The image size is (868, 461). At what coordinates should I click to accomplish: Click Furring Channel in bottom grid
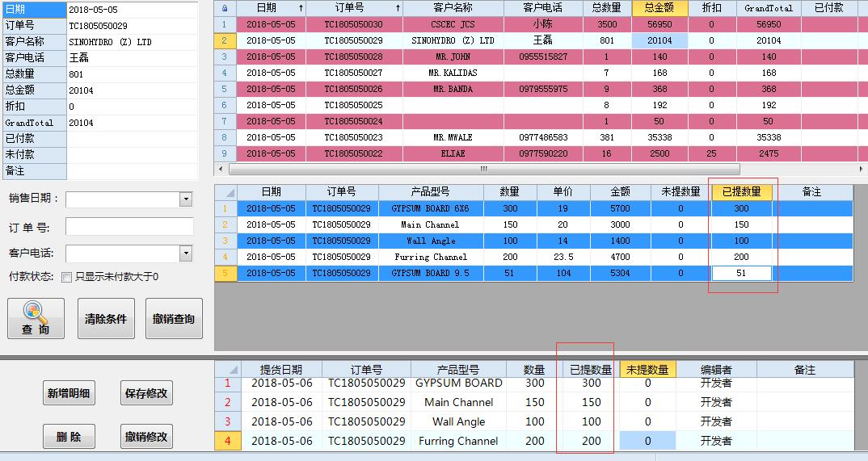pyautogui.click(x=458, y=441)
